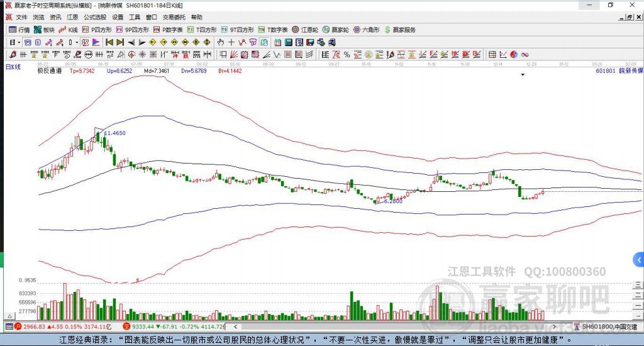The width and height of the screenshot is (644, 346).
Task: Open the 行情 market quotes view
Action: pos(19,30)
